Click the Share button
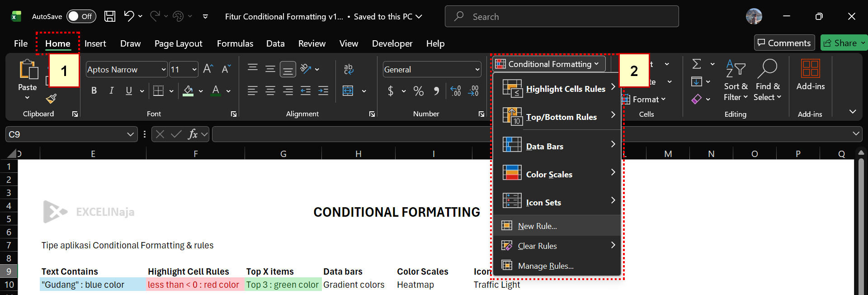The image size is (868, 295). pos(844,43)
